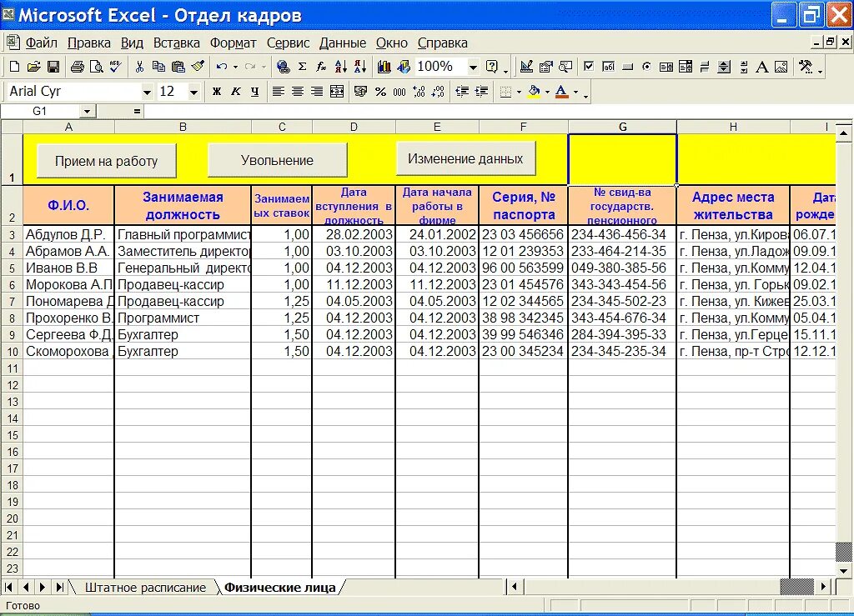Toggle bold formatting Ж
The width and height of the screenshot is (854, 616).
pos(216,92)
